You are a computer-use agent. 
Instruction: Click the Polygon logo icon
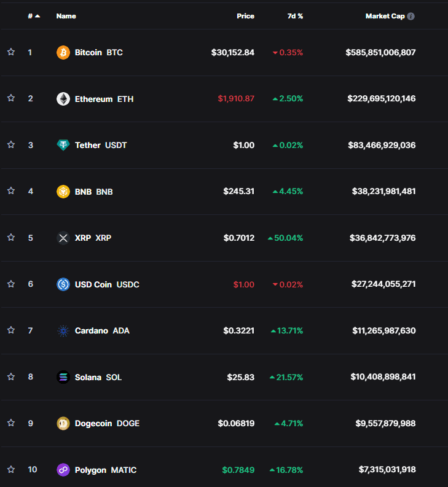(63, 470)
